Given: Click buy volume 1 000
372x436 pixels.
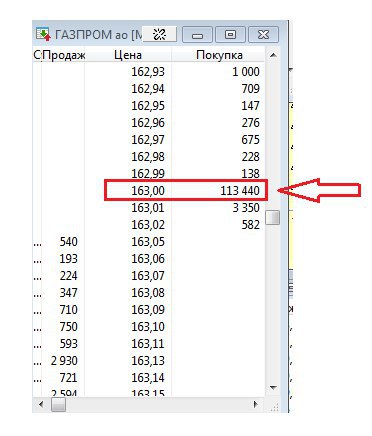Looking at the screenshot, I should [x=246, y=72].
